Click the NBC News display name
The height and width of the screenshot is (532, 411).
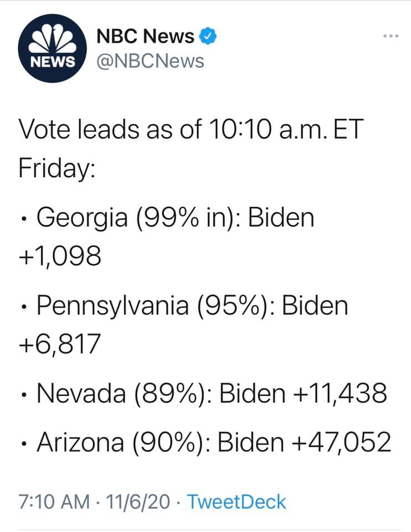pos(145,37)
